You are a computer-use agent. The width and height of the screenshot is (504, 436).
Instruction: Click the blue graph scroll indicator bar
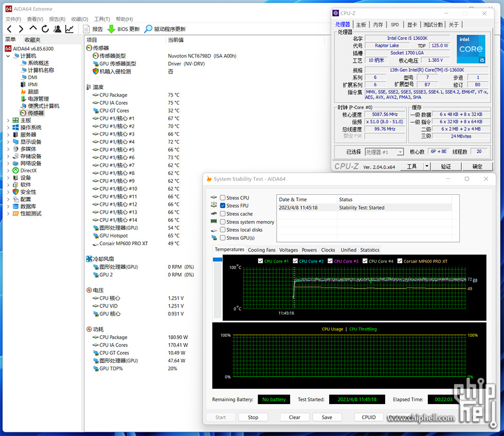218,259
